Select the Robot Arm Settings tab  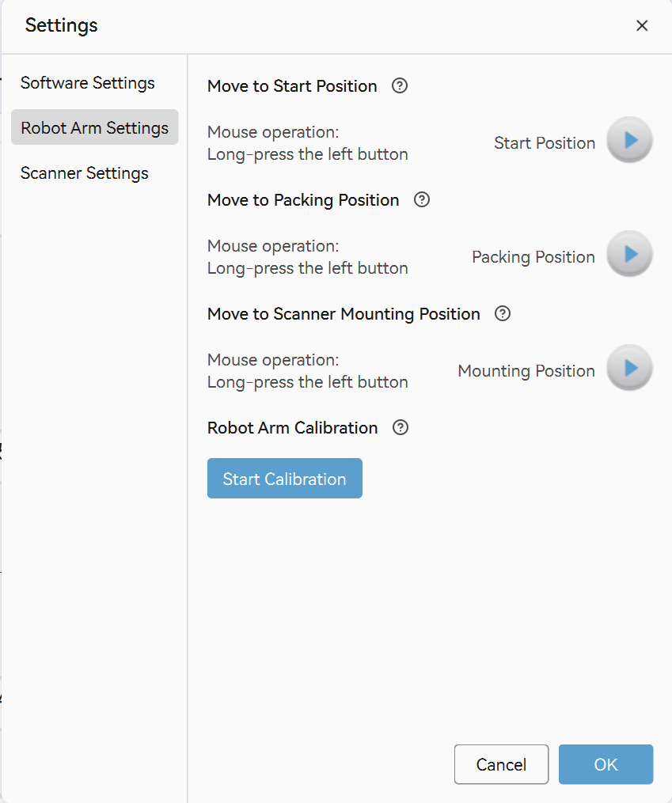[x=95, y=127]
